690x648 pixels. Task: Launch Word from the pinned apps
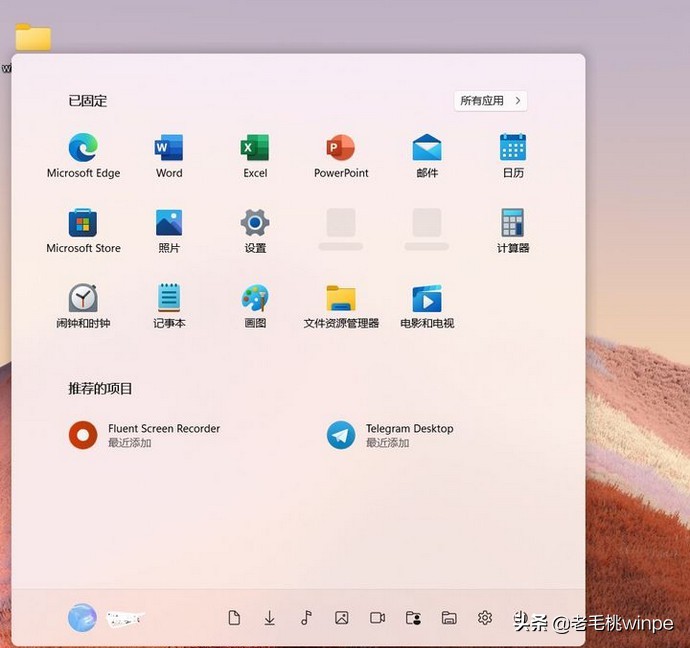tap(169, 155)
